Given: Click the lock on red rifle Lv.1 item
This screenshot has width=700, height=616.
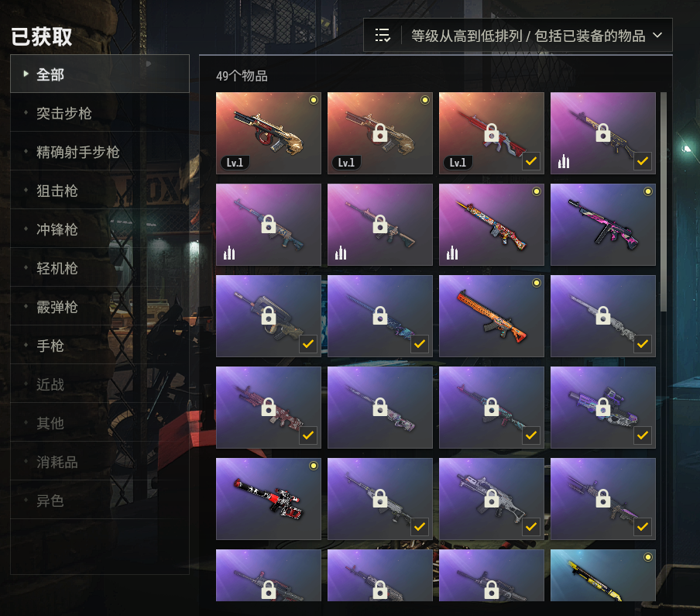Looking at the screenshot, I should (x=492, y=132).
